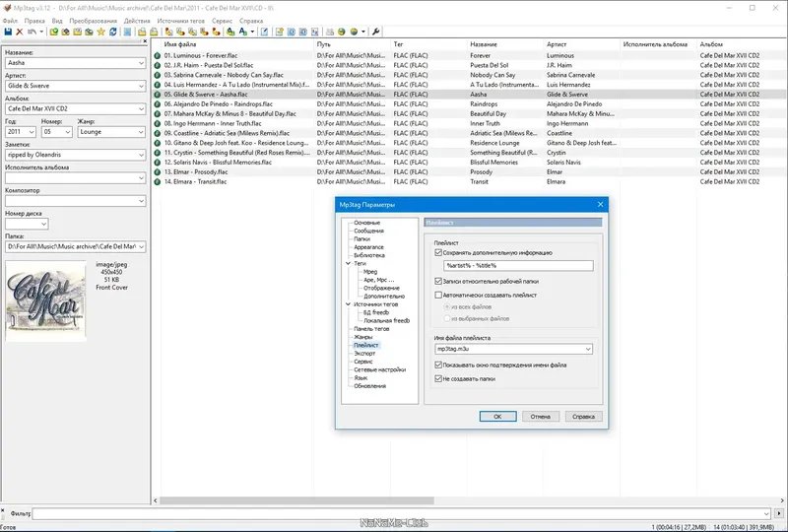Viewport: 788px width, 532px height.
Task: Toggle Записи относительно рабочей папки checkbox
Action: coord(438,281)
